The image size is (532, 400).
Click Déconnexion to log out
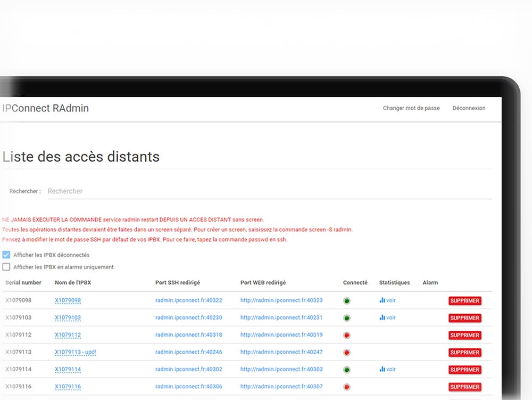469,108
